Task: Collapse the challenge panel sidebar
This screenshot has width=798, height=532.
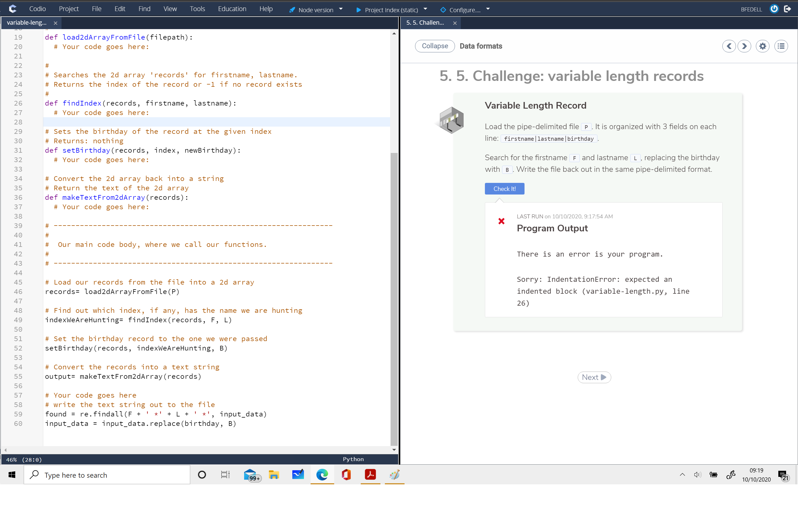Action: pyautogui.click(x=434, y=46)
